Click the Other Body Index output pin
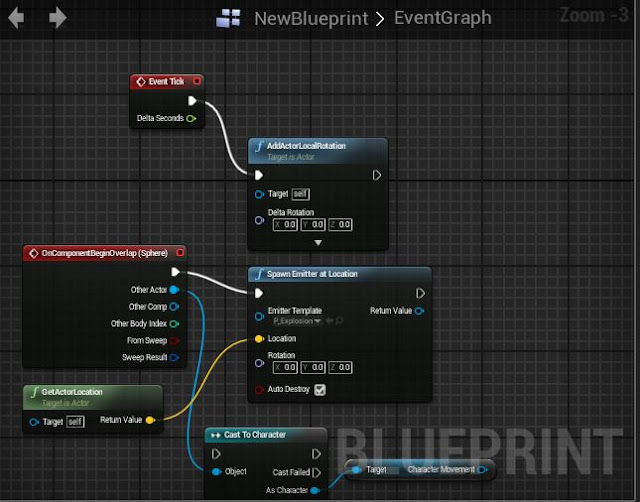640x502 pixels. click(174, 324)
